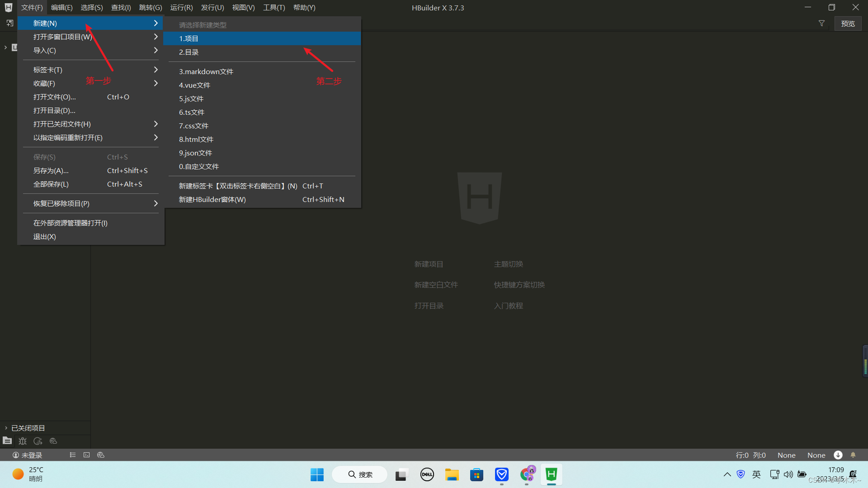The height and width of the screenshot is (488, 868).
Task: Click the 17:09 taskbar clock
Action: 836,470
